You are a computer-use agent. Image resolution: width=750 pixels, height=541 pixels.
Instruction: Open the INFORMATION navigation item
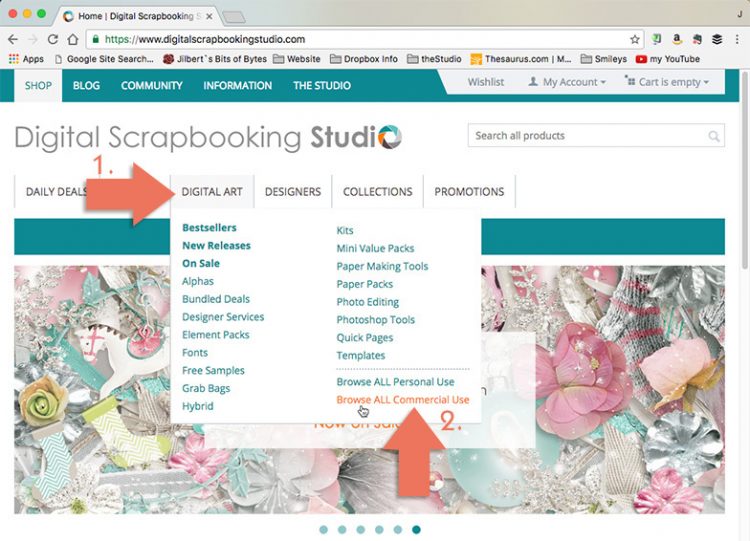tap(238, 86)
